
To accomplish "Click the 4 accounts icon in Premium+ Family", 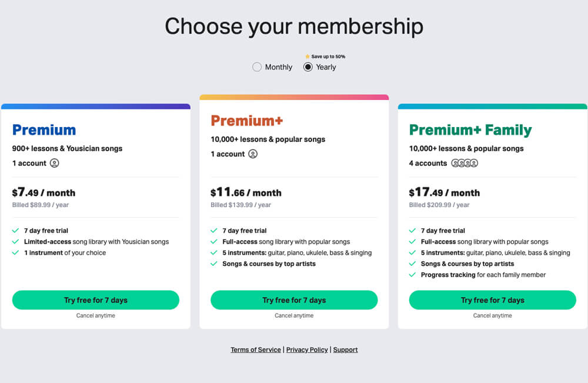I will pos(464,163).
